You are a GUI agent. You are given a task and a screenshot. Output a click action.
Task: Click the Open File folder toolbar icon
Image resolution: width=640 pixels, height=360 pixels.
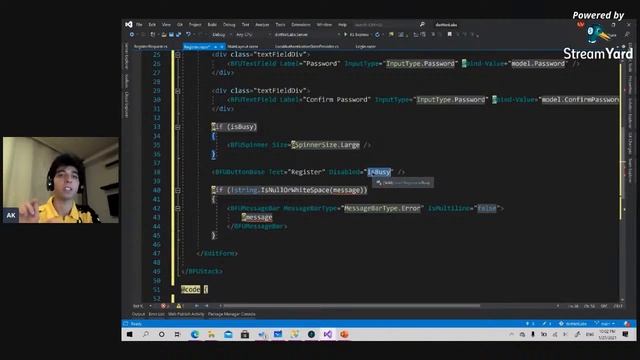pos(164,35)
